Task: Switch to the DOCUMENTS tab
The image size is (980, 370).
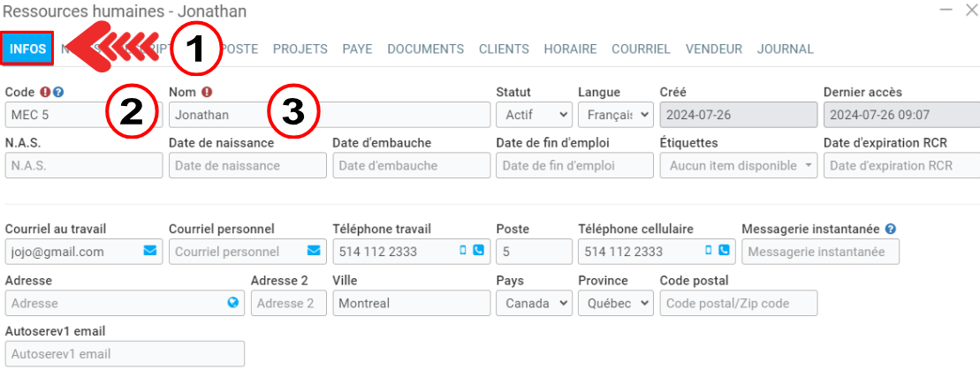Action: click(x=425, y=49)
